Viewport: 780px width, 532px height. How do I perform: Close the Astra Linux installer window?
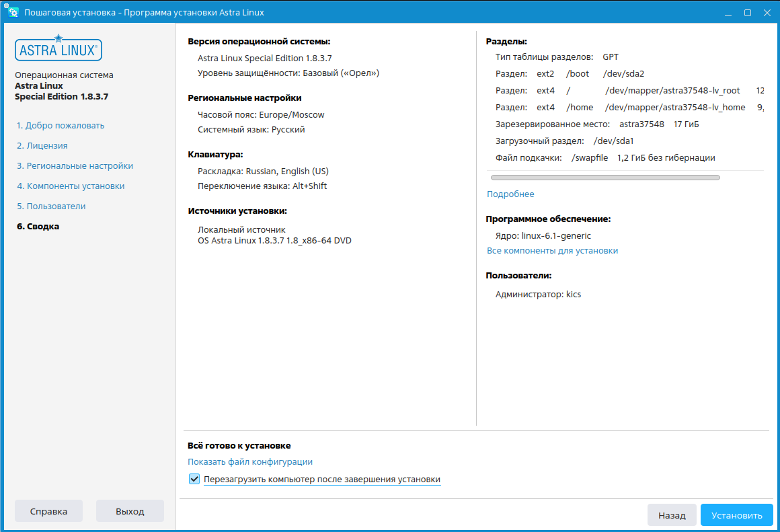(767, 13)
